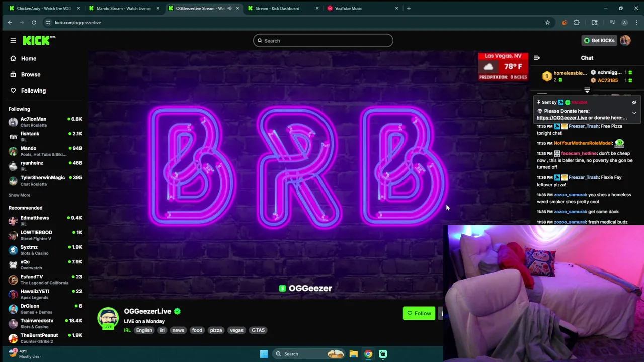Open the OGGeezer.Live donate link

(x=561, y=118)
